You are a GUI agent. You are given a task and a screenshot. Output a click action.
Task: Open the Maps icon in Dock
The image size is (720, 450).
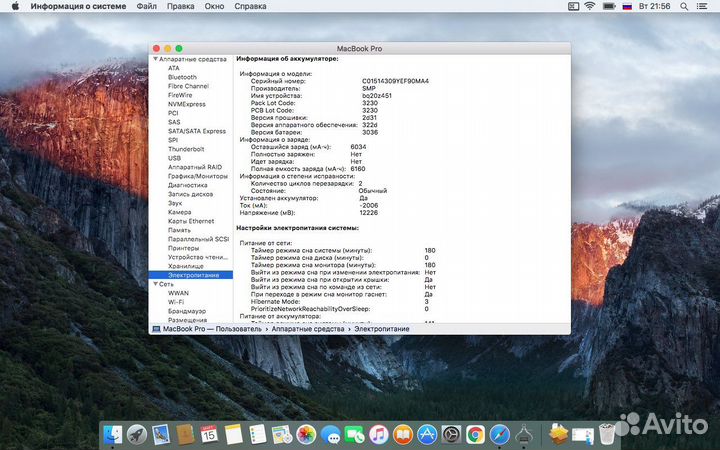click(282, 434)
